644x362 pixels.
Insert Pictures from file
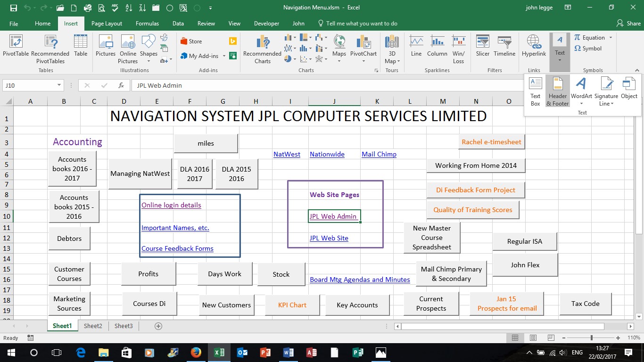tap(106, 46)
